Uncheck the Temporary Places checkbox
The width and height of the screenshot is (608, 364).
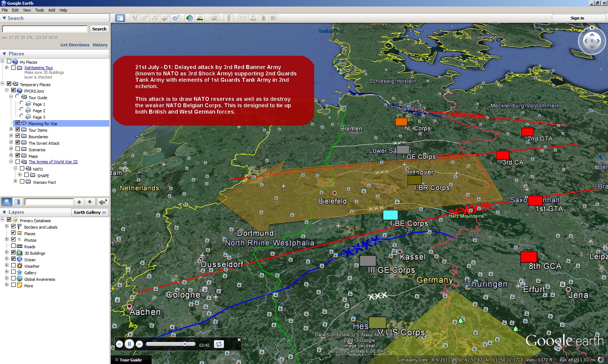9,84
